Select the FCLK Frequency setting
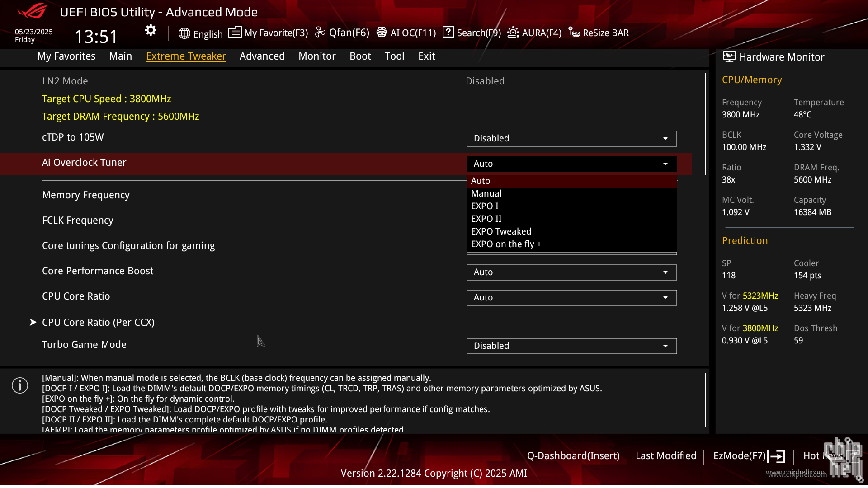This screenshot has width=868, height=488. [78, 221]
